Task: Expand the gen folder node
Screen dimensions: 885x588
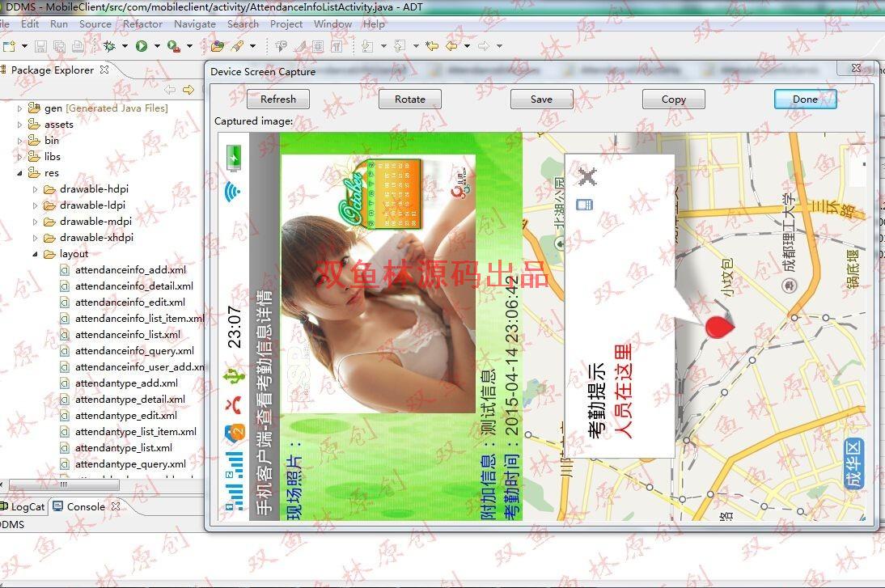Action: coord(19,108)
